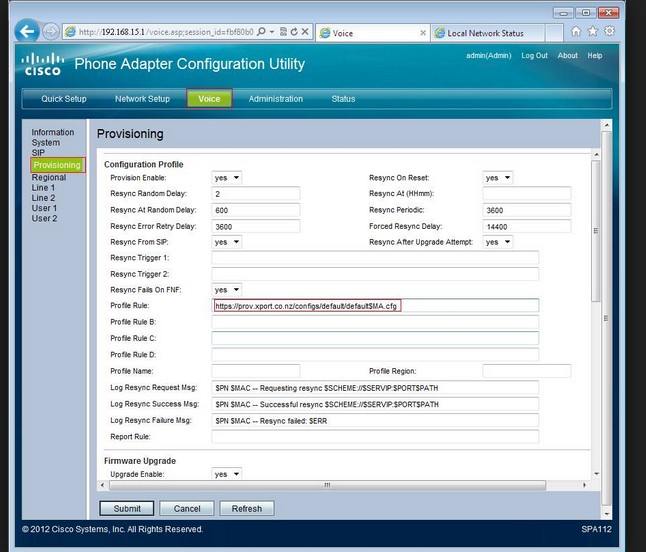Open the browser Tools gear icon
This screenshot has width=646, height=552.
609,31
